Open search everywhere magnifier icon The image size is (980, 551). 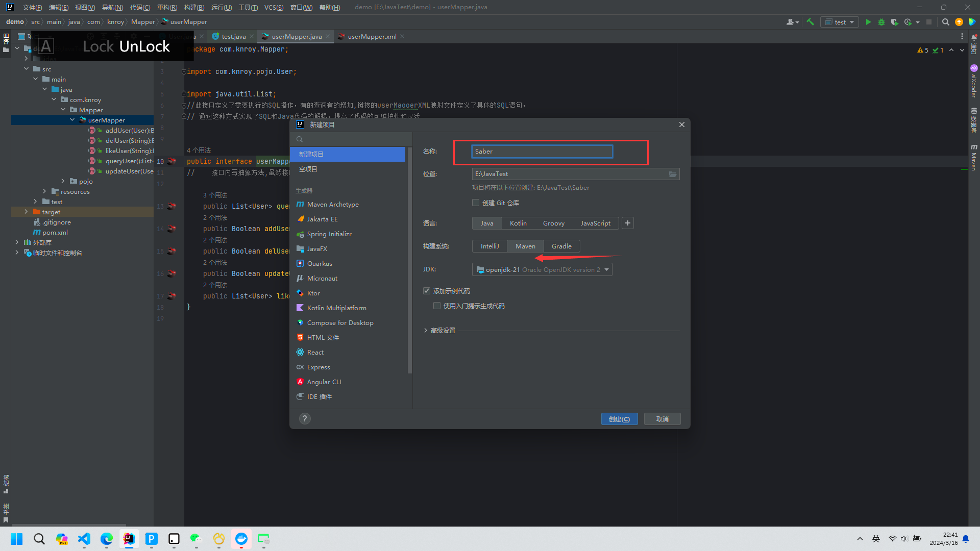click(x=945, y=22)
